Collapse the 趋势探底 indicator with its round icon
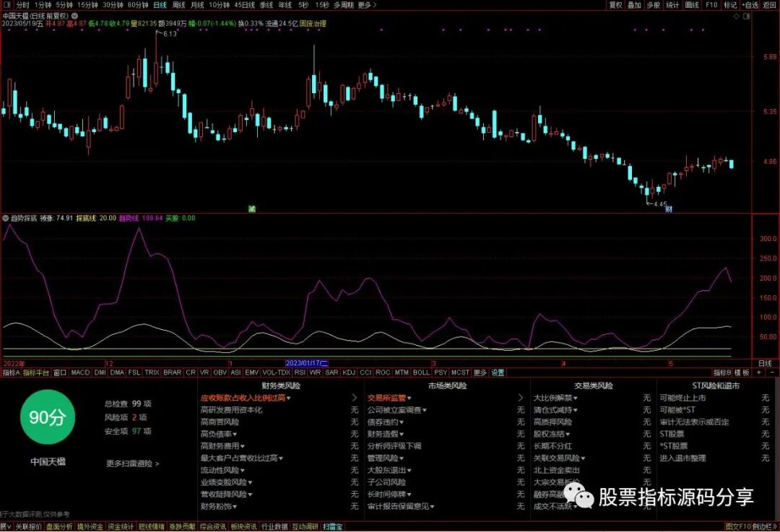780x532 pixels. 6,218
